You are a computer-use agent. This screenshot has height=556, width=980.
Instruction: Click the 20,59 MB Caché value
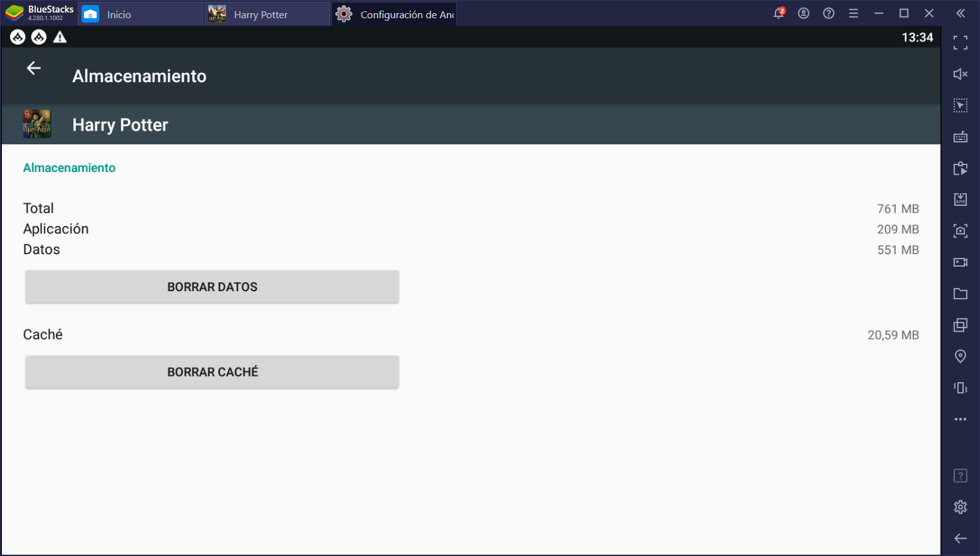pos(893,335)
